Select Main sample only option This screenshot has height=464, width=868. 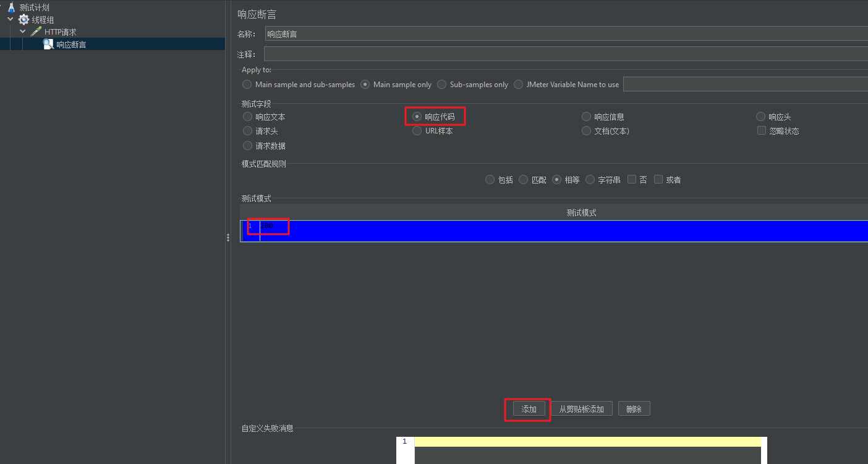pyautogui.click(x=396, y=85)
